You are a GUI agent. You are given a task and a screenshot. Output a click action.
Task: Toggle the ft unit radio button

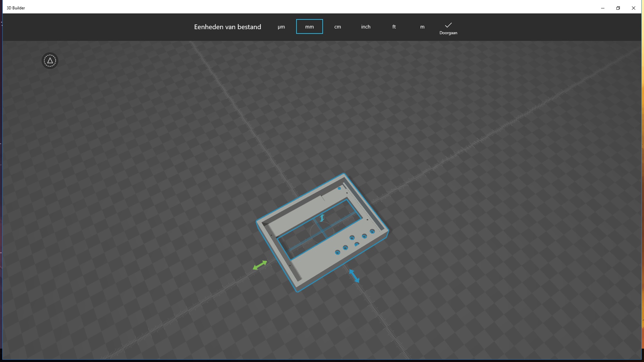pyautogui.click(x=394, y=26)
